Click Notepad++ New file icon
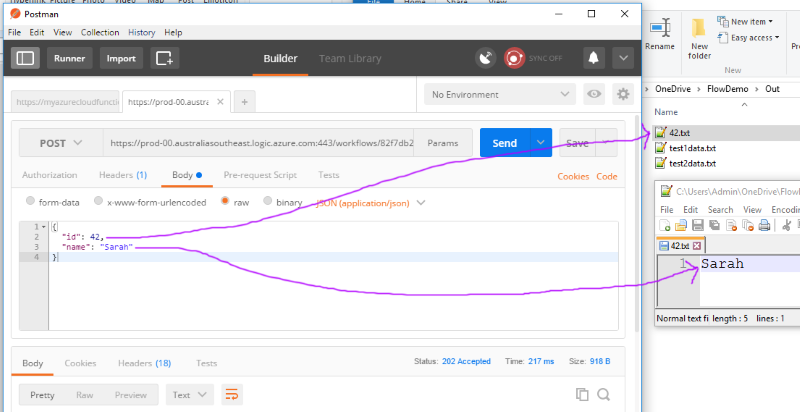The image size is (800, 412). 665,225
